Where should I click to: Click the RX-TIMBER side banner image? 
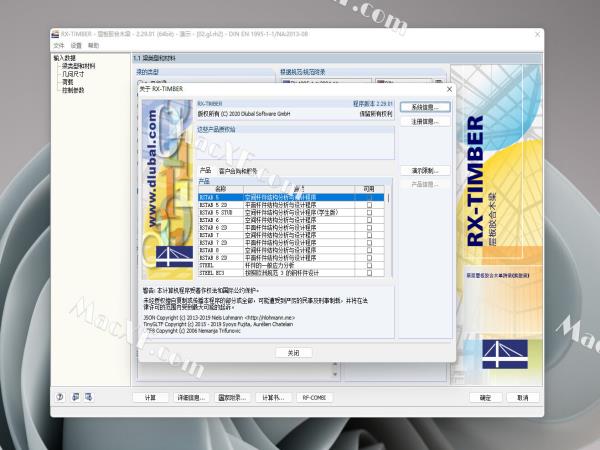pyautogui.click(x=497, y=224)
